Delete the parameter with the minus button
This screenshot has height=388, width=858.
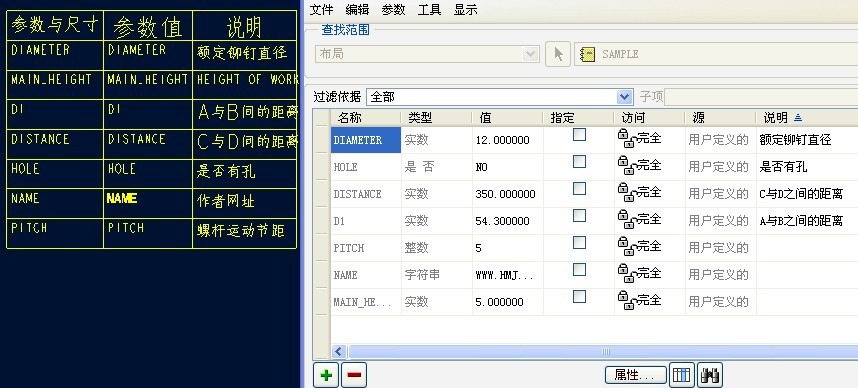click(x=354, y=375)
